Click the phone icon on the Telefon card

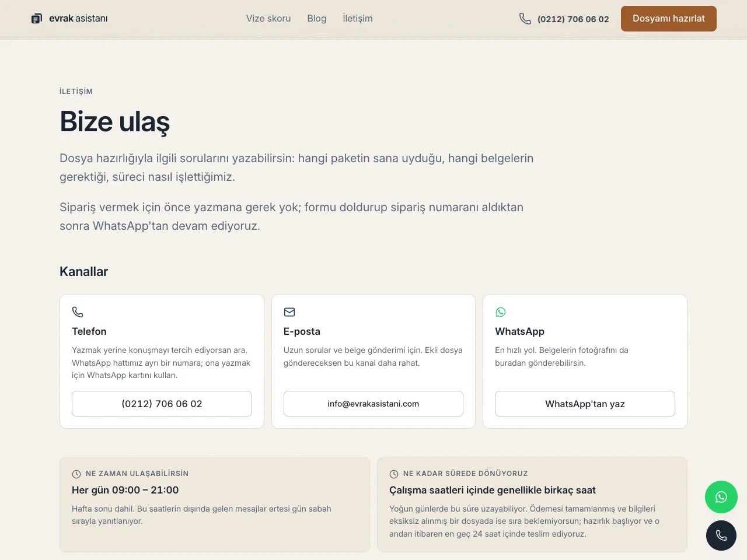coord(78,312)
